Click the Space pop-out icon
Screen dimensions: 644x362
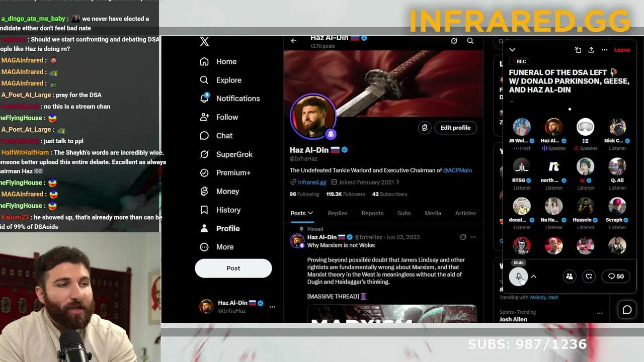coord(578,50)
